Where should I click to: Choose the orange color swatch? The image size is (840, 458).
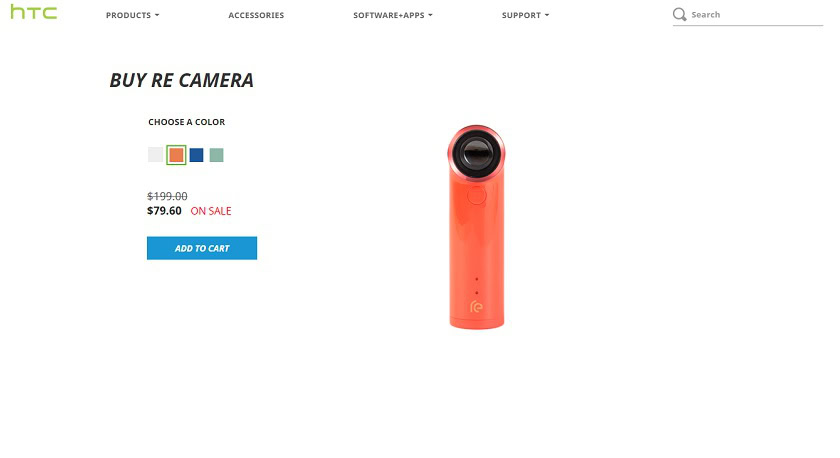[x=176, y=155]
